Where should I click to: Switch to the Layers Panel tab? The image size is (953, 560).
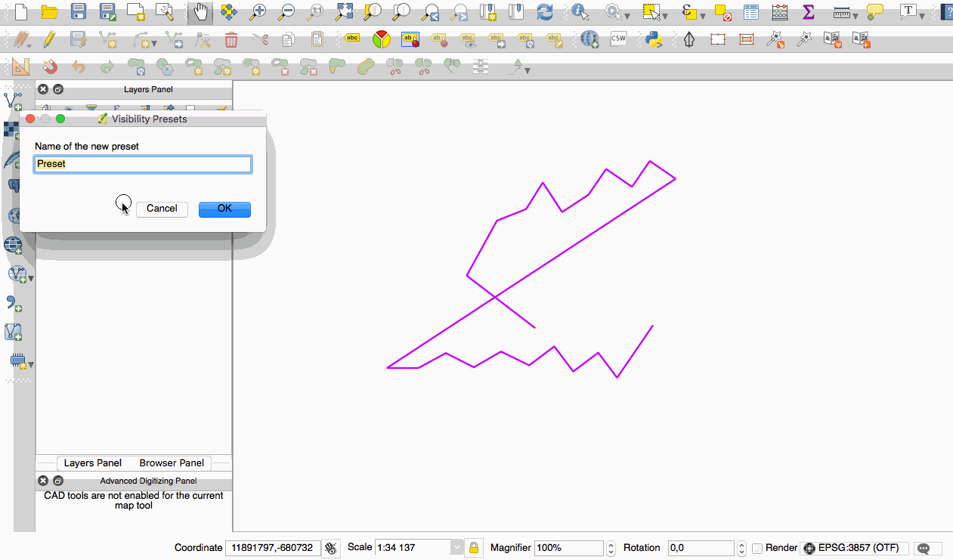(92, 463)
